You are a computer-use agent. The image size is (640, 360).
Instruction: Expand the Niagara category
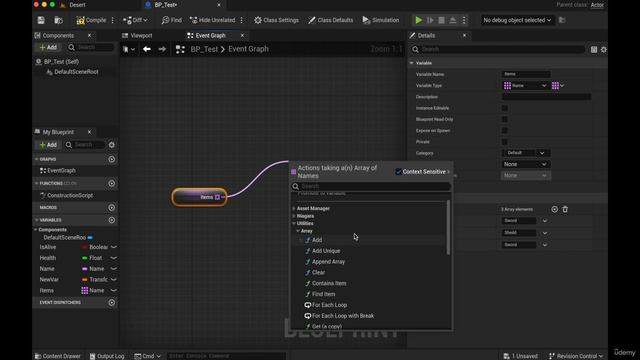(294, 216)
